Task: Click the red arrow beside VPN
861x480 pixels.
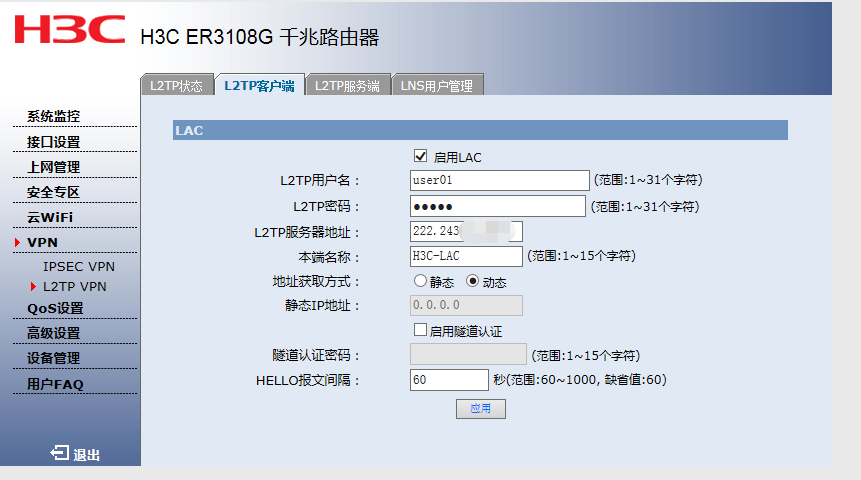Action: (18, 242)
